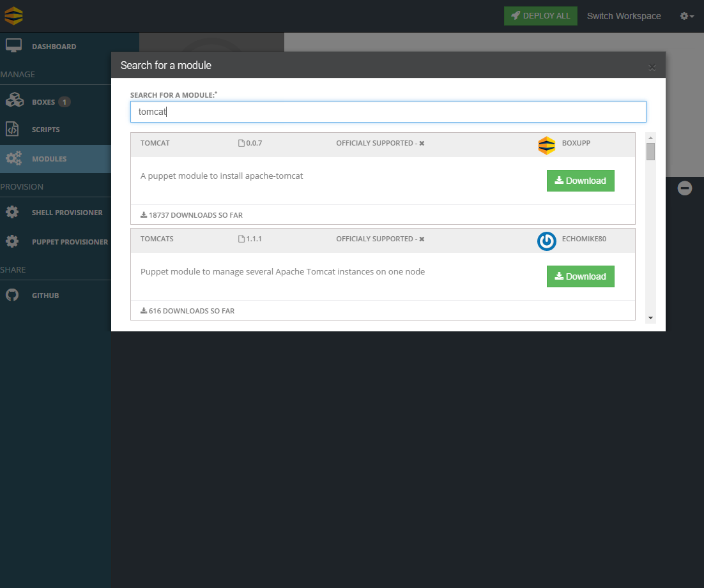704x588 pixels.
Task: Click the DEPLOY ALL button
Action: (x=540, y=15)
